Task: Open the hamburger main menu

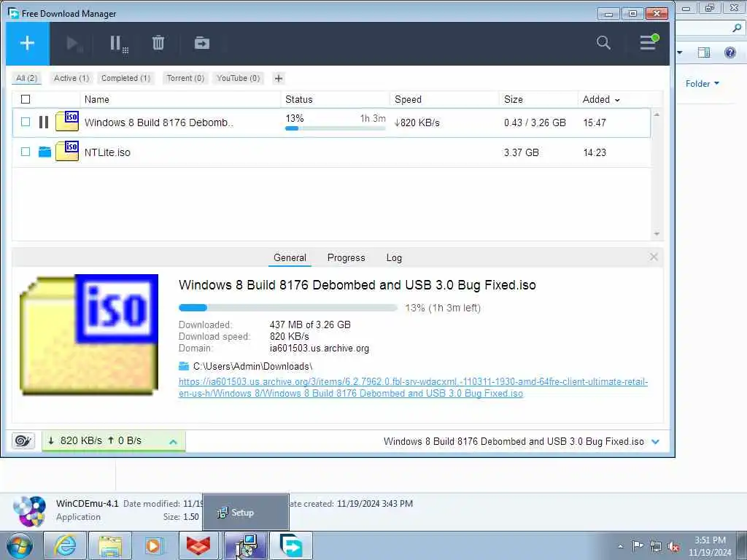Action: 649,42
